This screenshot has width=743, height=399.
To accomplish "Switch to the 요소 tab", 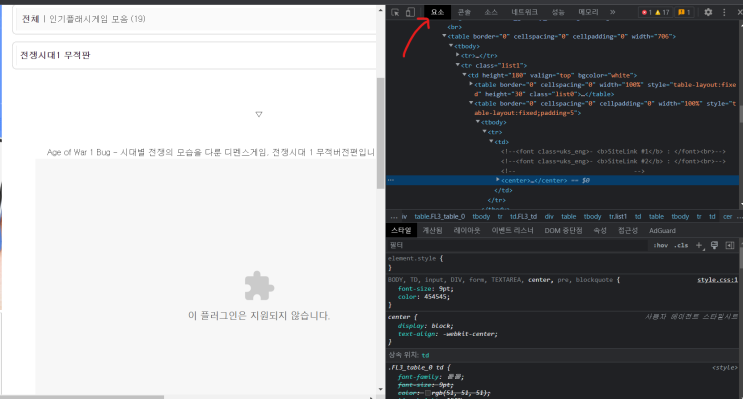I will click(x=437, y=12).
